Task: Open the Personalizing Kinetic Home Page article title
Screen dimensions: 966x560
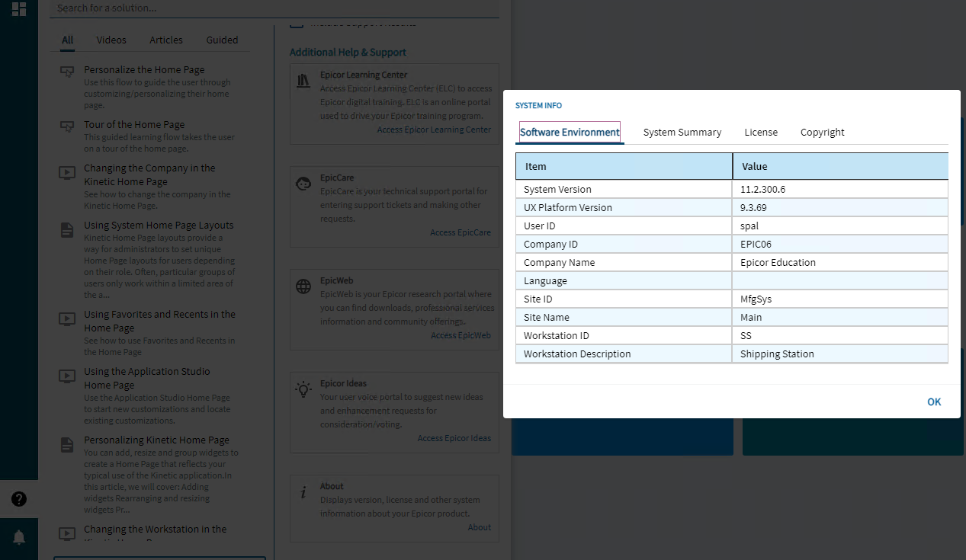Action: (156, 440)
